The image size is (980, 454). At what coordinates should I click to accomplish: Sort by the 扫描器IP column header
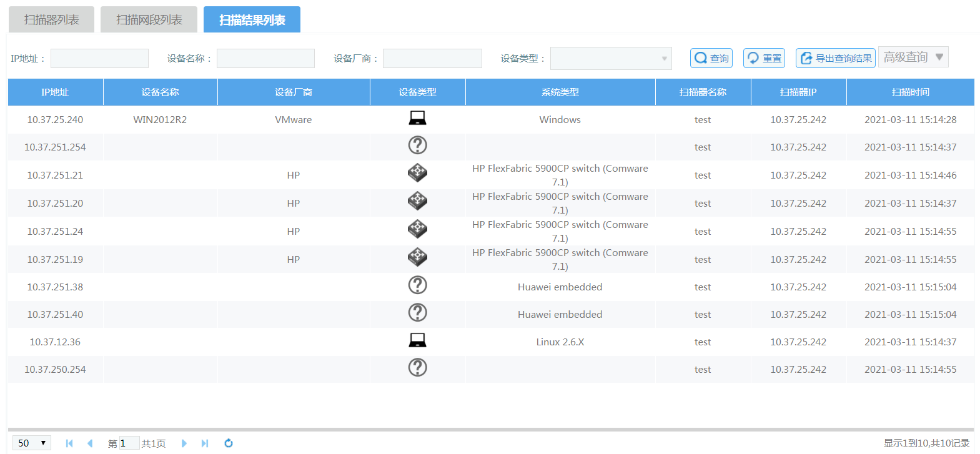click(799, 92)
